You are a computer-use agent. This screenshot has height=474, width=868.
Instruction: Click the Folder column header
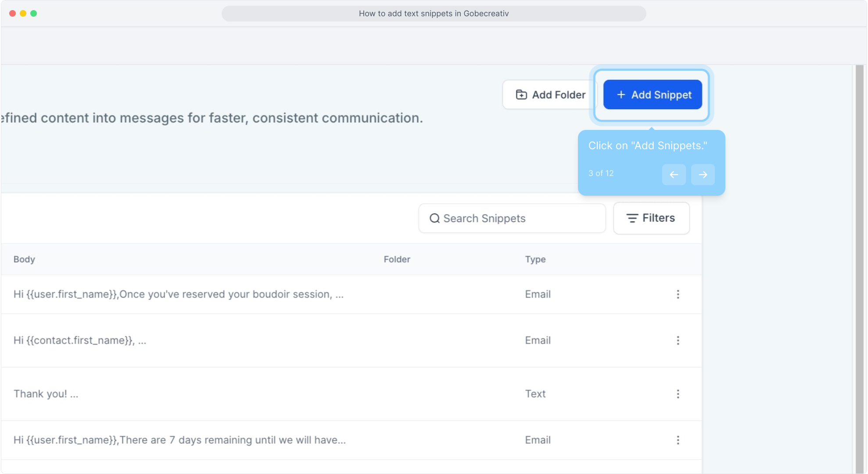click(x=397, y=259)
